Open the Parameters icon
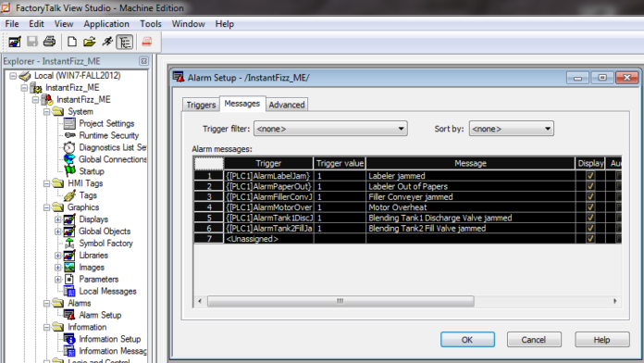The width and height of the screenshot is (644, 363). 69,279
